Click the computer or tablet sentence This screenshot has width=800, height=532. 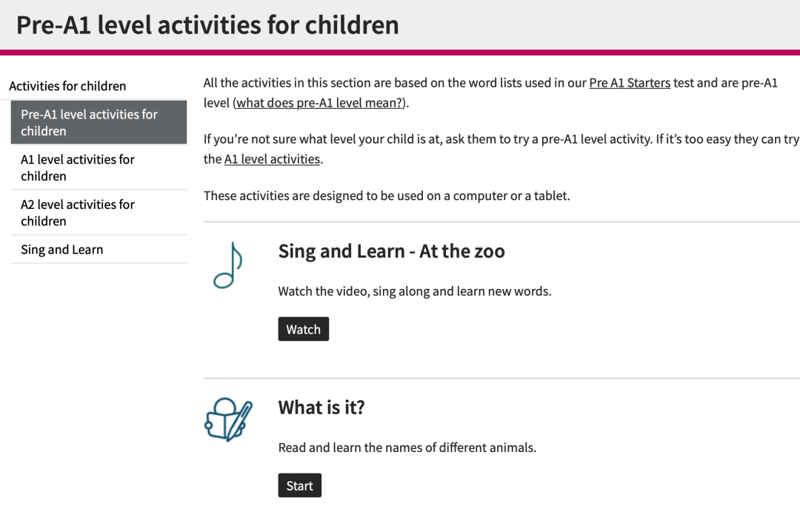click(387, 196)
